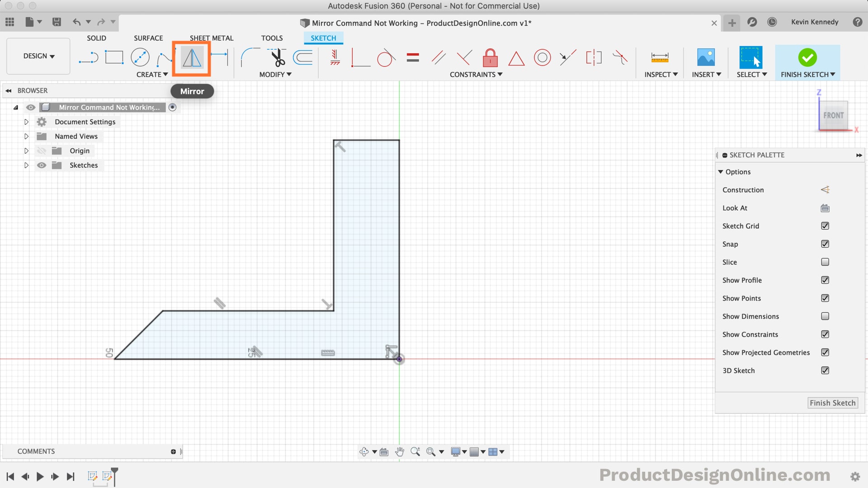The image size is (868, 488).
Task: Toggle Show Projected Geometries checkbox
Action: point(825,352)
